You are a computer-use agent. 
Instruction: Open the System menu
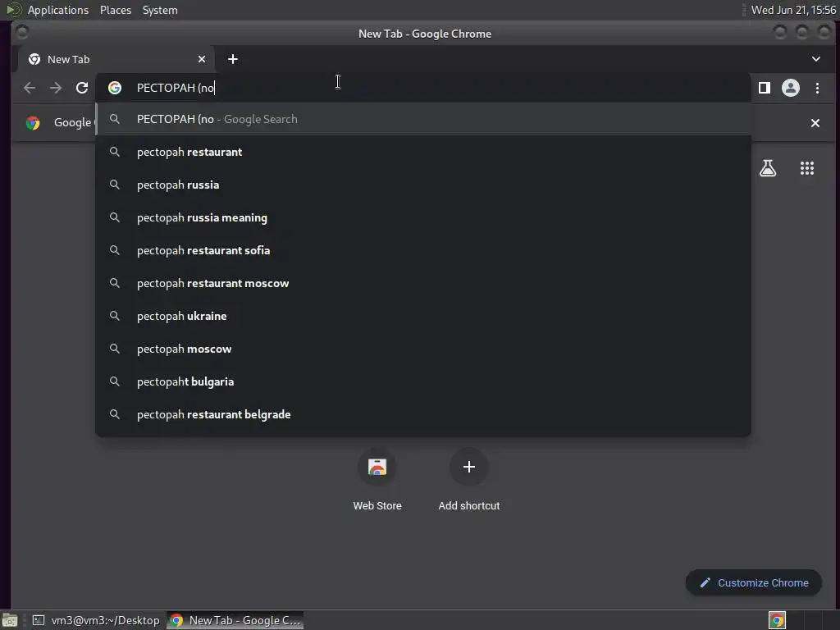coord(160,10)
